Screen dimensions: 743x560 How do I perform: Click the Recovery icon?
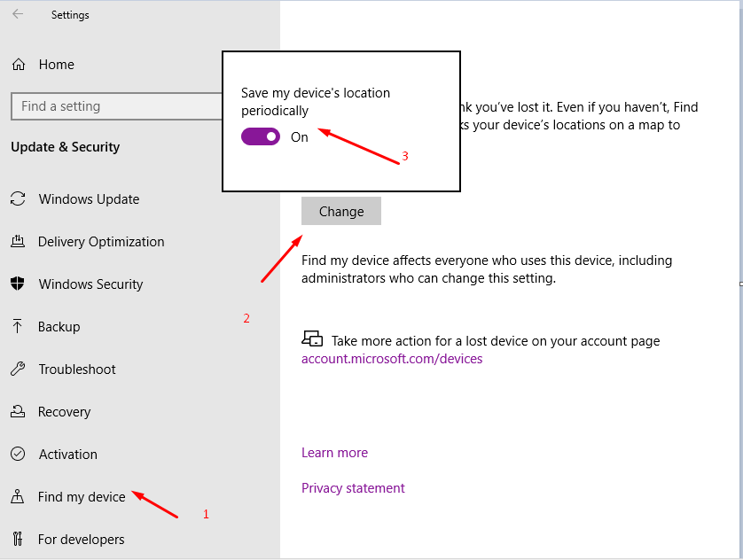click(18, 411)
